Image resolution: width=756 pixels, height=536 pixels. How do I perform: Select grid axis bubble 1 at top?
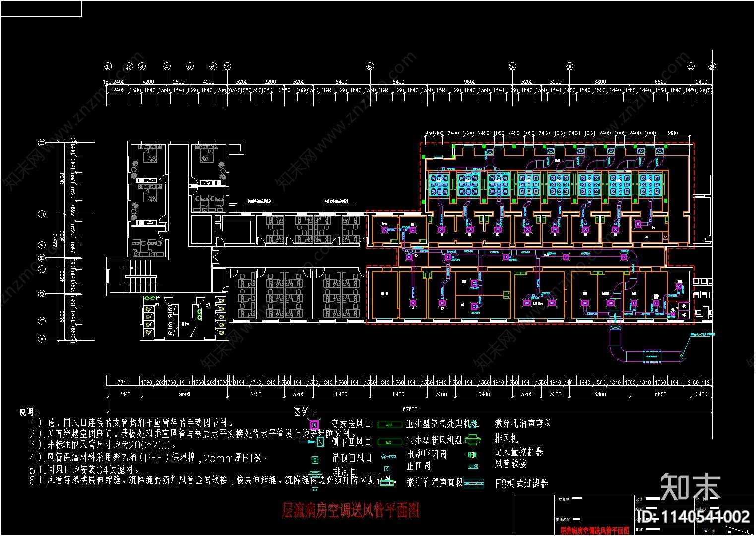pos(108,66)
